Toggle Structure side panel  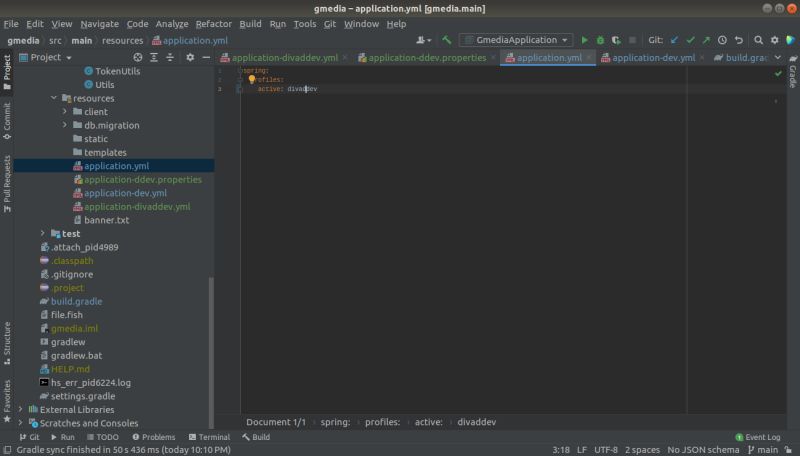[x=7, y=343]
